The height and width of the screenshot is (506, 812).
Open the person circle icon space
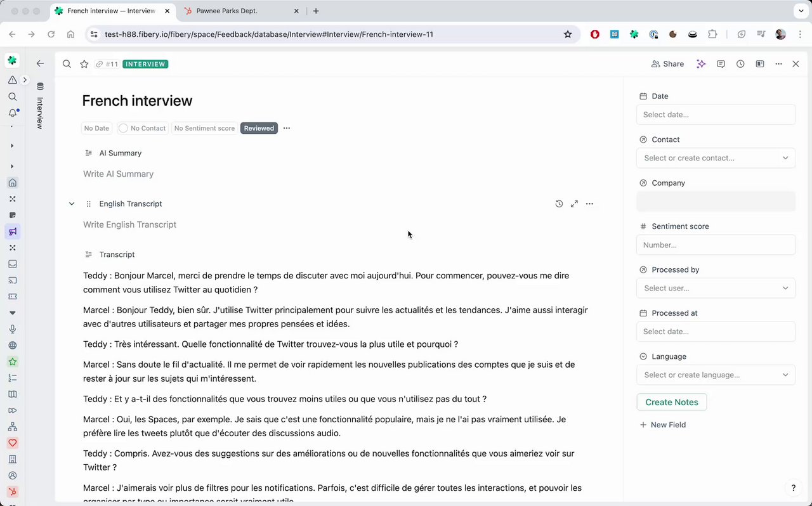(x=12, y=476)
